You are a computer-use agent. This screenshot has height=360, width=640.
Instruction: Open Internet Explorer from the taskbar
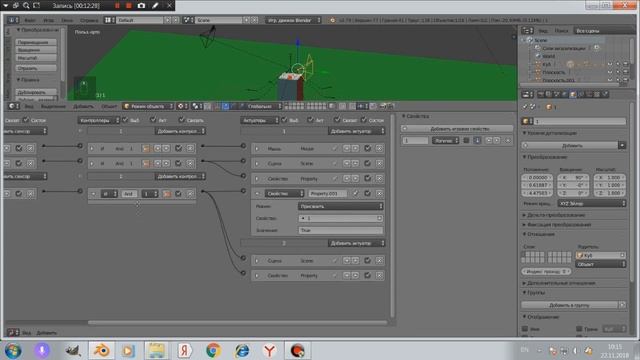pos(242,351)
